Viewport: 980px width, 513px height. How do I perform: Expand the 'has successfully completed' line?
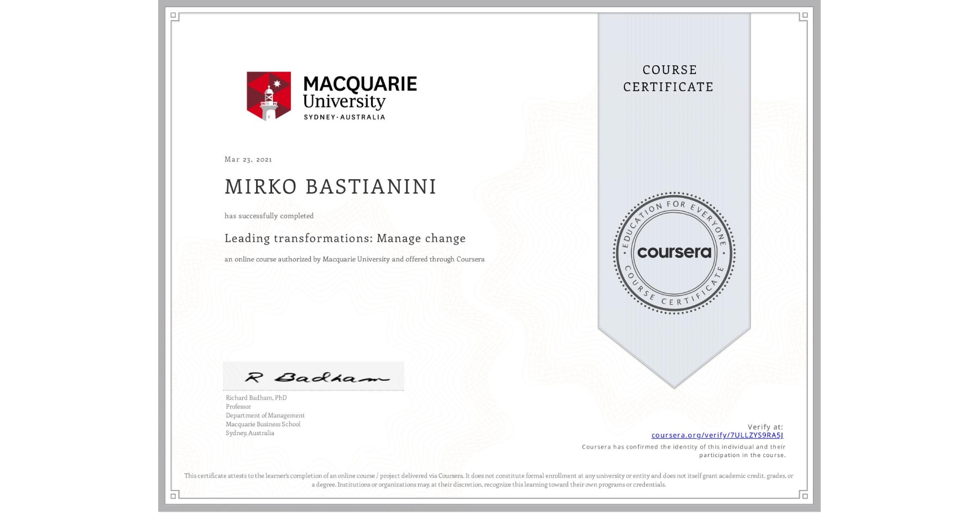point(269,216)
